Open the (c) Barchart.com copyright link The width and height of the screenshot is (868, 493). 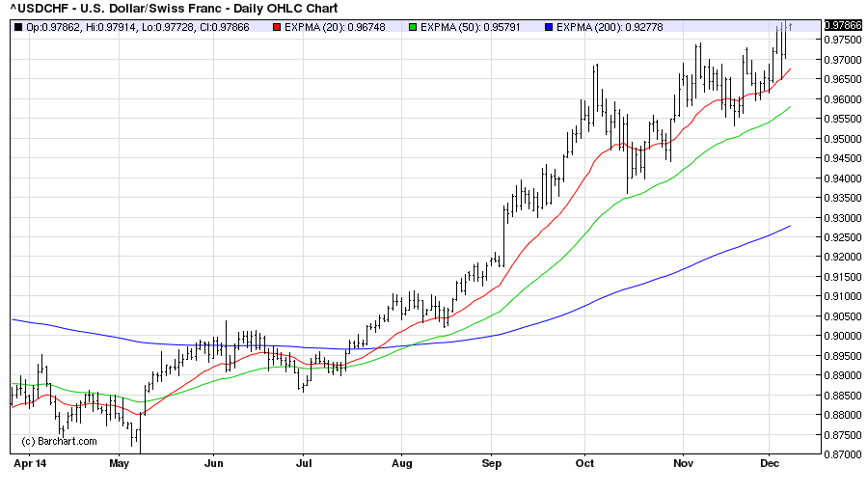pos(60,441)
